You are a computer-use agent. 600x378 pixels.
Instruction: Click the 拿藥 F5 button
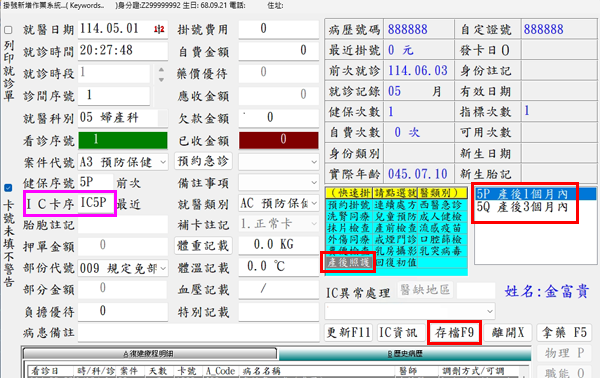[564, 332]
